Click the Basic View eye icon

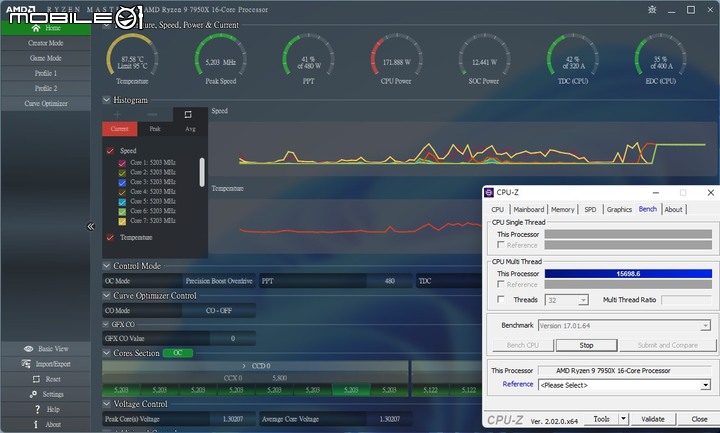[x=28, y=349]
